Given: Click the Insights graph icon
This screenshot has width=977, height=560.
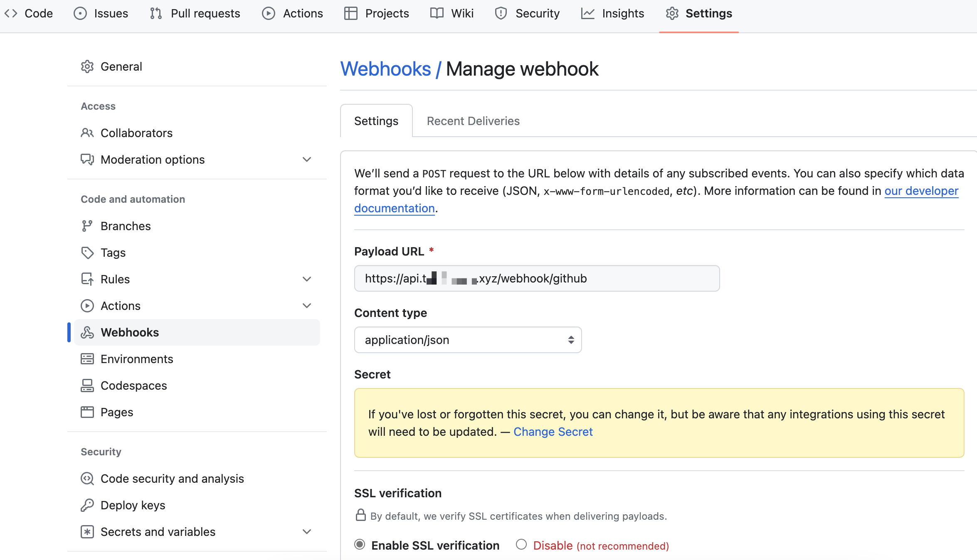Looking at the screenshot, I should tap(588, 13).
